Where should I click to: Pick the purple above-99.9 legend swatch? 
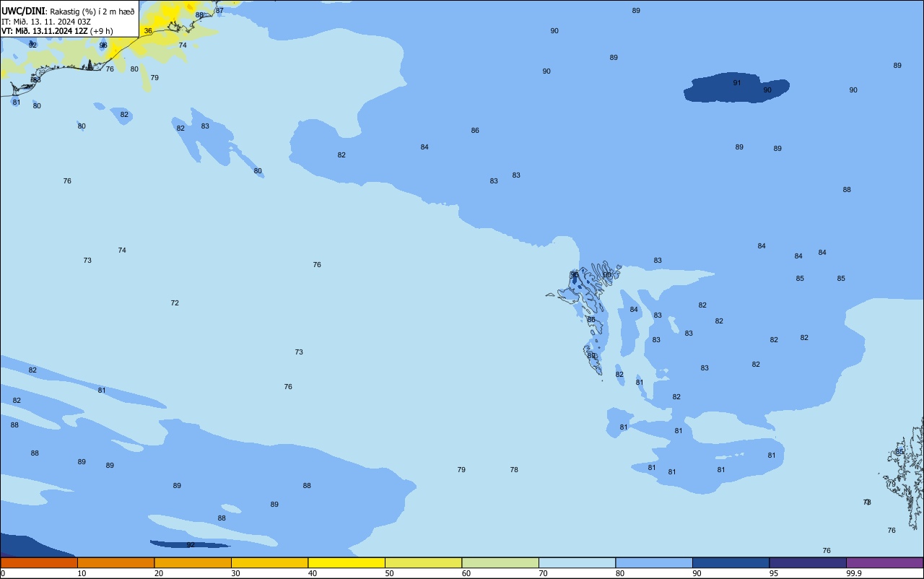coord(884,562)
